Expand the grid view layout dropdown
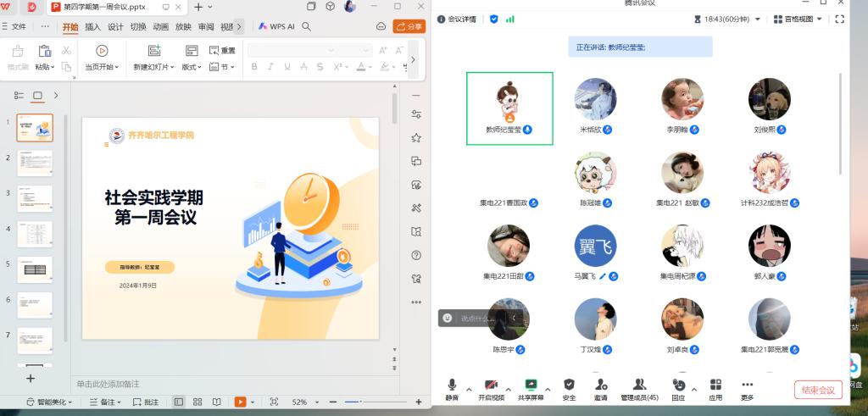 [x=799, y=18]
